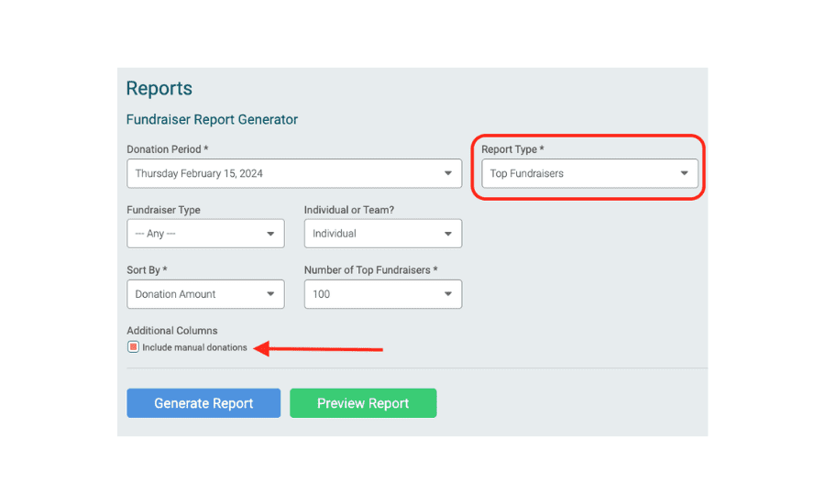This screenshot has height=504, width=825.
Task: Click the Include manual donations label
Action: tap(194, 347)
